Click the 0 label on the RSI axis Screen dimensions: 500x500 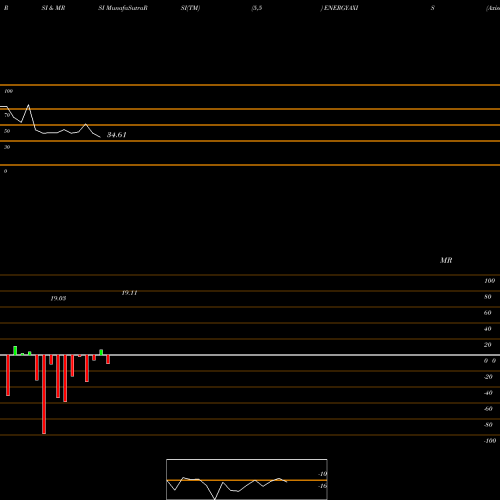(x=5, y=171)
